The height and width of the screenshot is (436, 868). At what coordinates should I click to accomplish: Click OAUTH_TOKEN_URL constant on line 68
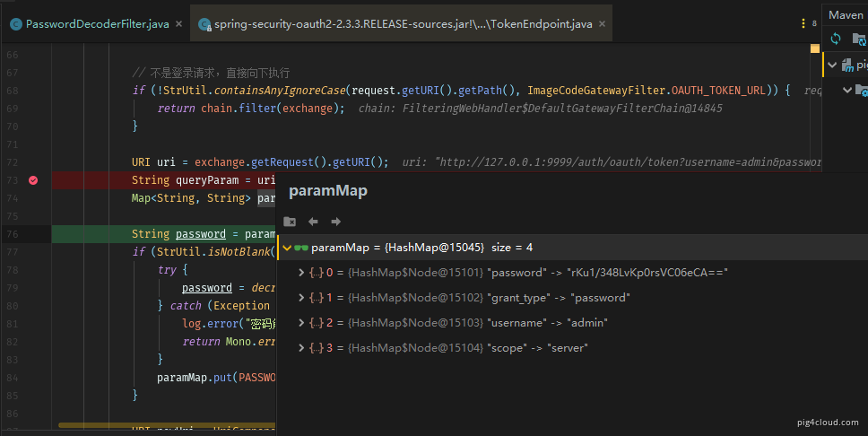(718, 91)
